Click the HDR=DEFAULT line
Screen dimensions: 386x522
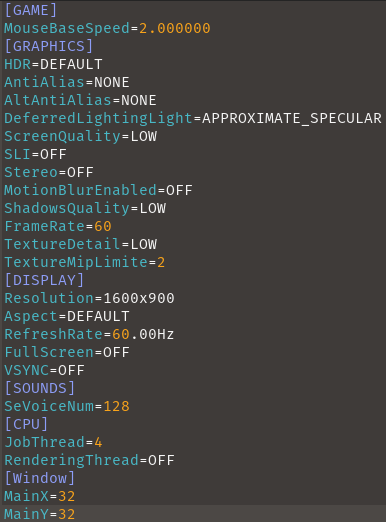tap(53, 64)
